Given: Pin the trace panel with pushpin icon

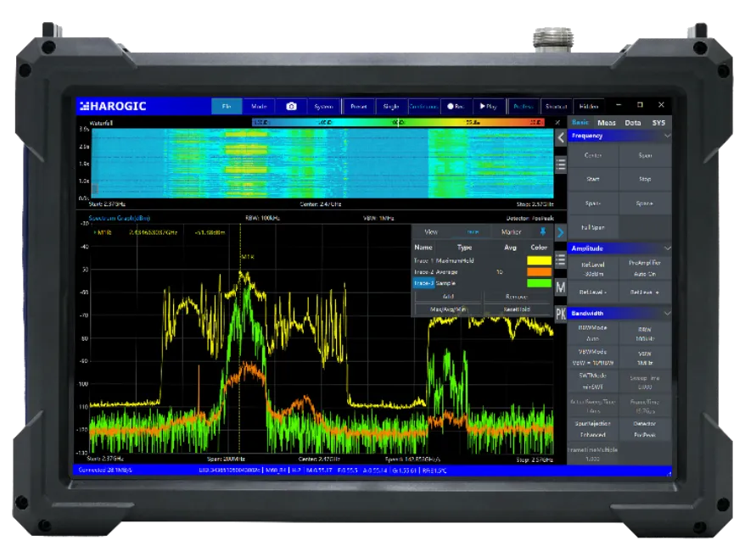Looking at the screenshot, I should (x=543, y=231).
